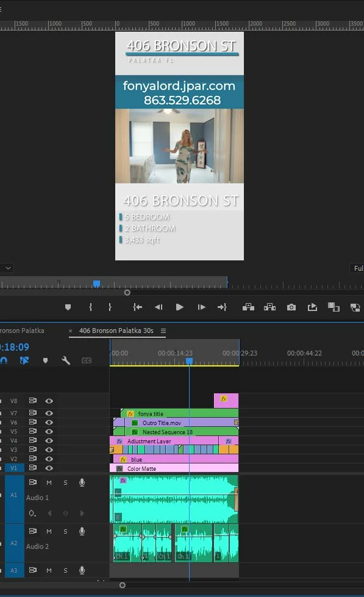Image resolution: width=364 pixels, height=597 pixels.
Task: Enable voice-over record on A3
Action: tap(82, 570)
